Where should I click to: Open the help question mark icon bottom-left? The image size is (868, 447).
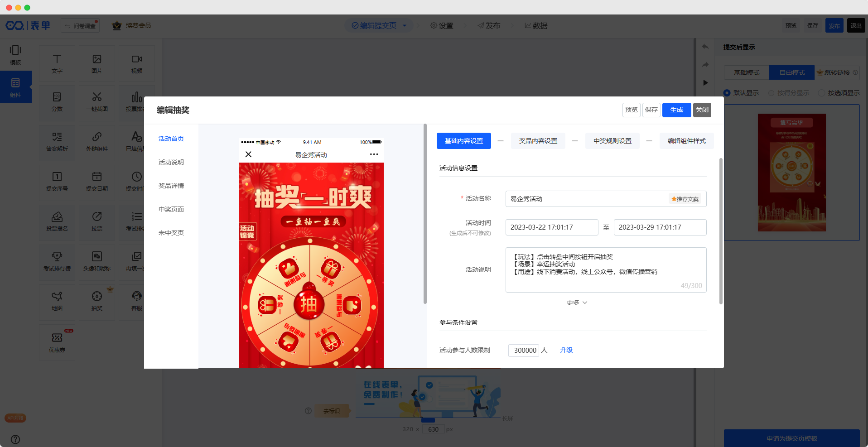15,439
